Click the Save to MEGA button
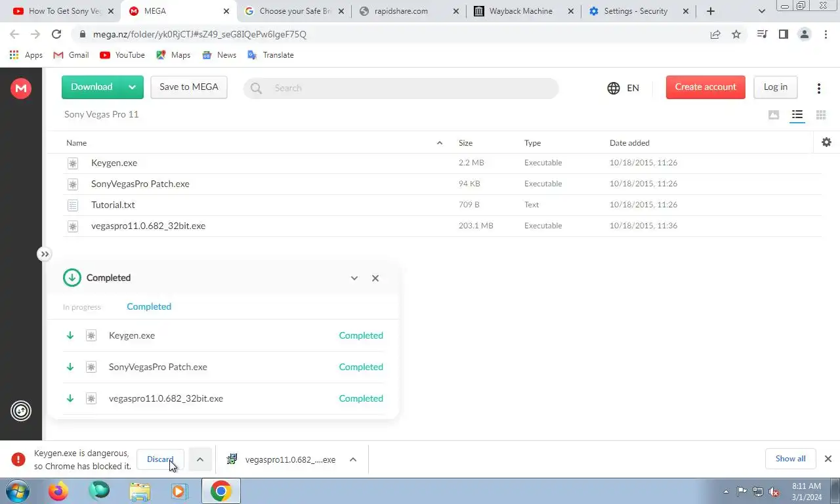This screenshot has height=504, width=840. [189, 87]
